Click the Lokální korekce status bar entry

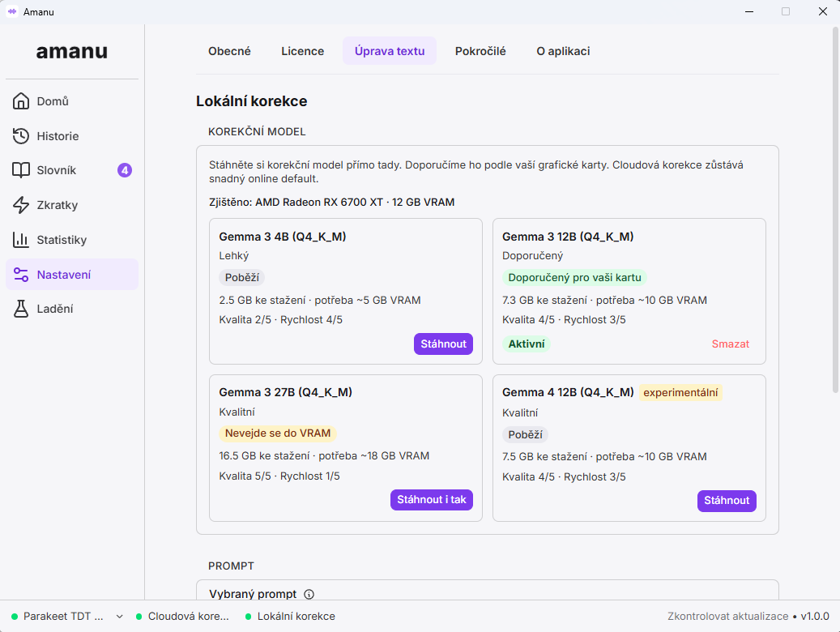point(290,617)
